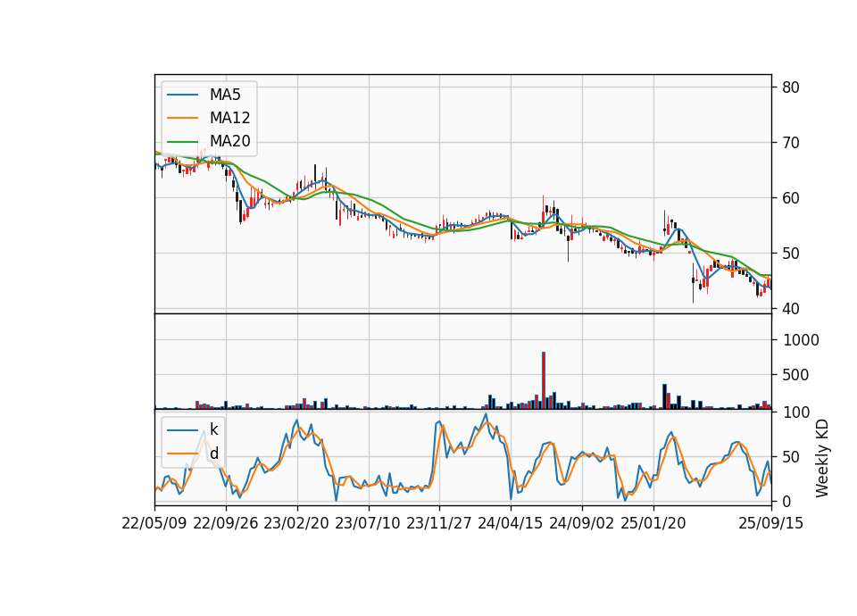Click the KD axis value 0
Screen dimensions: 857x616
786,501
